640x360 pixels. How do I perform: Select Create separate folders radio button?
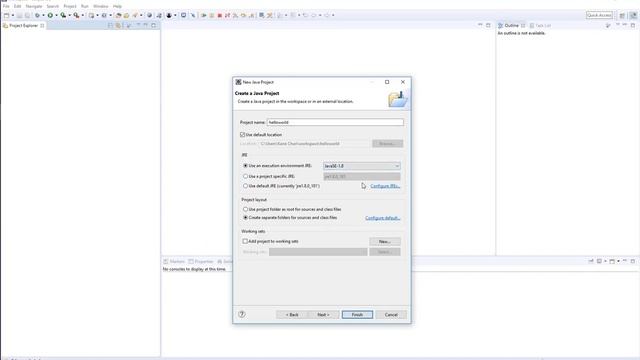coord(245,218)
